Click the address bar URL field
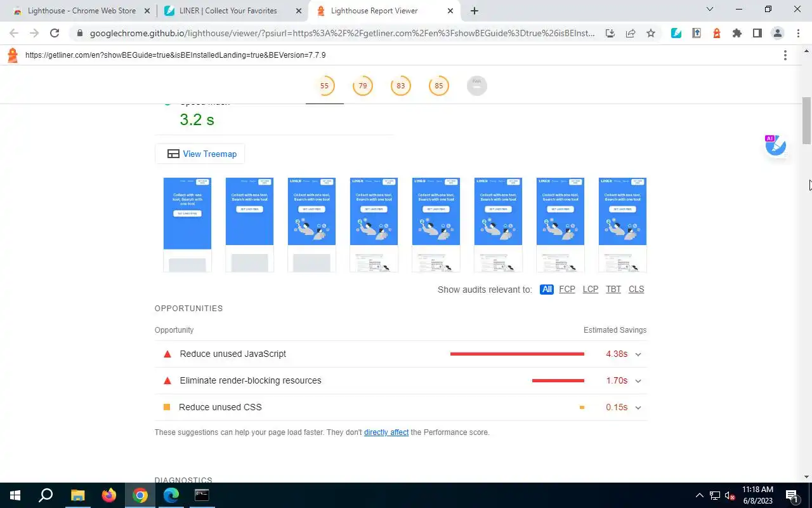The height and width of the screenshot is (508, 812). (343, 33)
